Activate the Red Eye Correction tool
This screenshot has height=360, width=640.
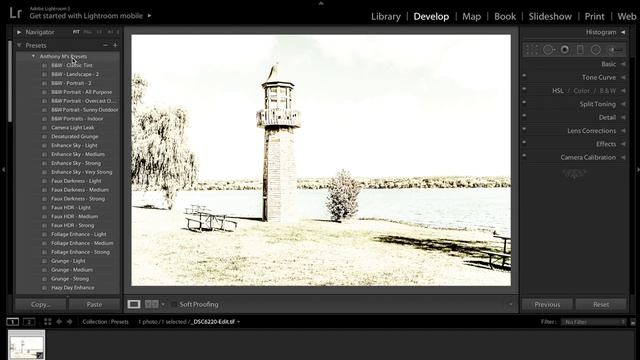564,50
